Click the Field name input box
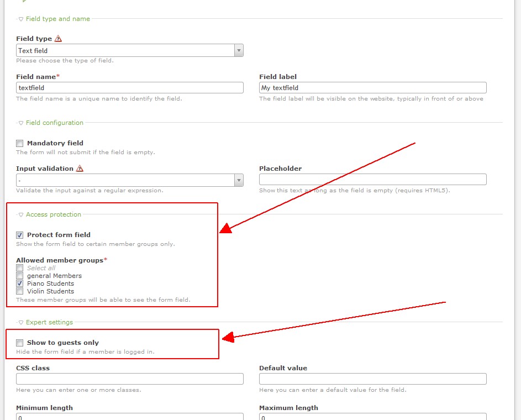Image resolution: width=521 pixels, height=420 pixels. point(129,88)
